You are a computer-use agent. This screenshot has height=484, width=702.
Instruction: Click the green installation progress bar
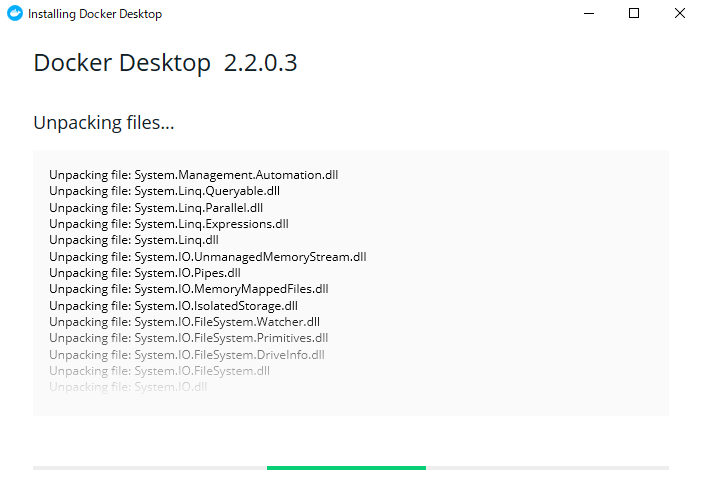tap(346, 468)
